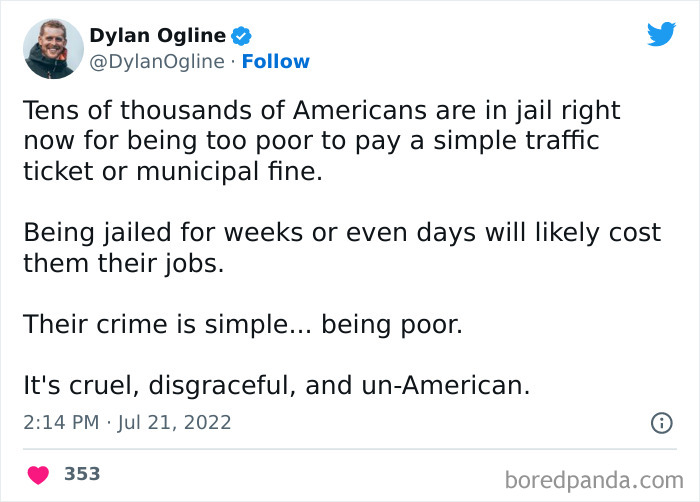This screenshot has width=700, height=502.
Task: View the 353 likes count
Action: coord(82,474)
